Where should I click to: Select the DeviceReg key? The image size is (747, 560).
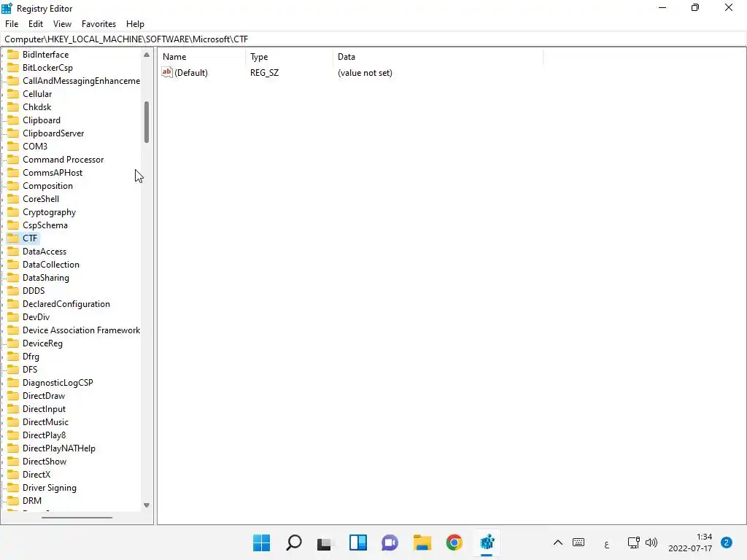[x=42, y=343]
